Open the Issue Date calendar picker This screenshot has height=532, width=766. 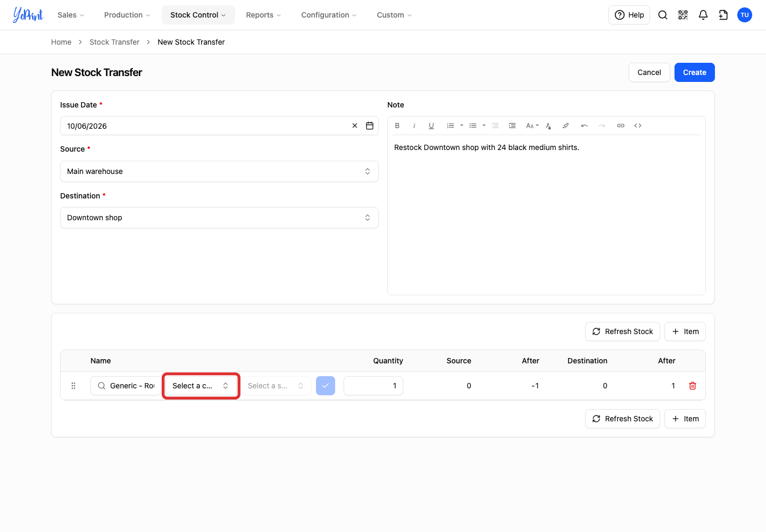(370, 126)
